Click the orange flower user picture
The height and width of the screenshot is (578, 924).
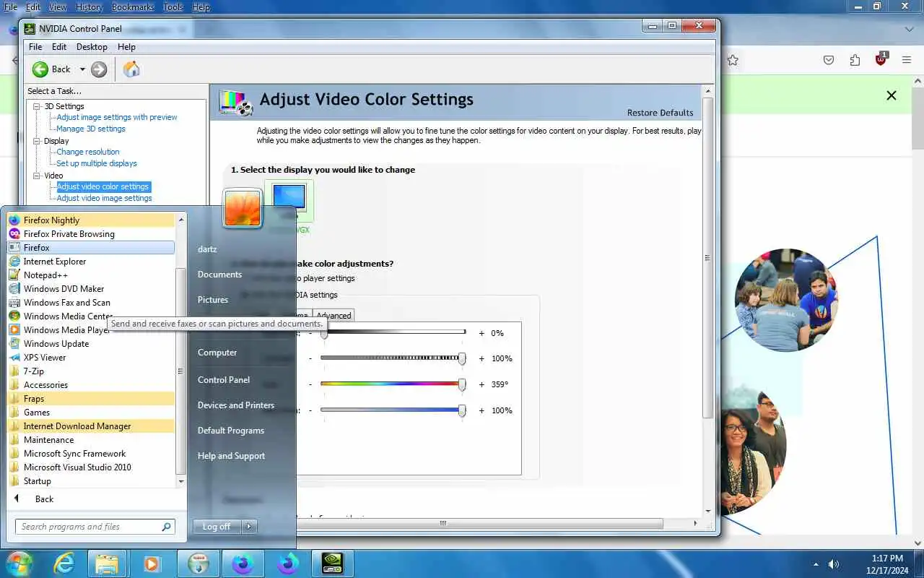243,208
